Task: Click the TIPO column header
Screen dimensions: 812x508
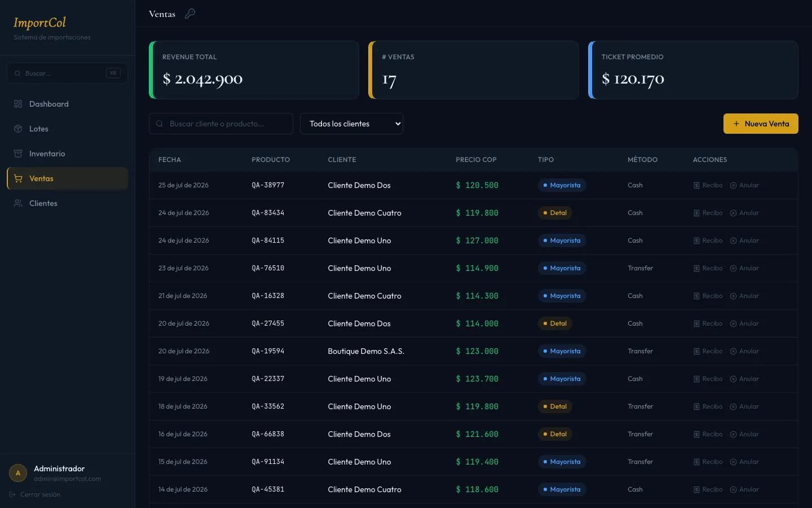Action: pos(545,160)
